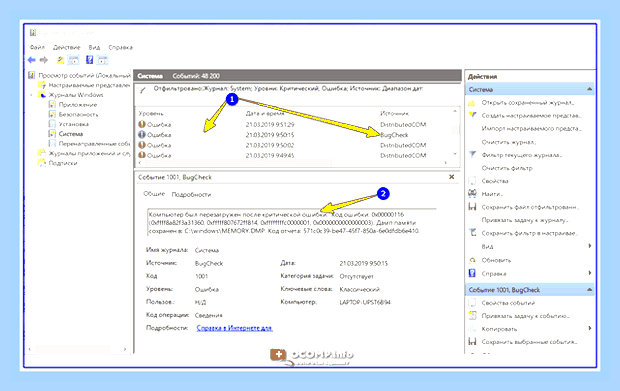Click the Up one level folder icon
The image size is (620, 391).
point(60,60)
